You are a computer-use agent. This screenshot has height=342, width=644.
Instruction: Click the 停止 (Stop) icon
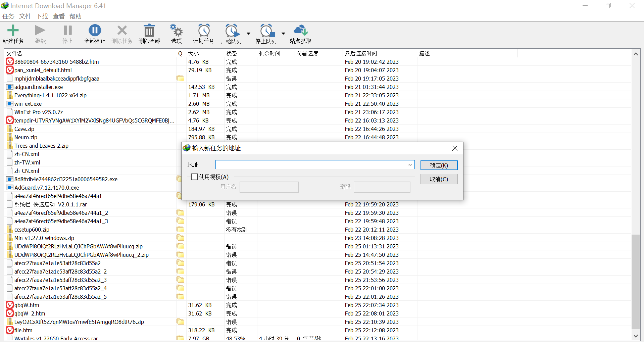coord(67,33)
